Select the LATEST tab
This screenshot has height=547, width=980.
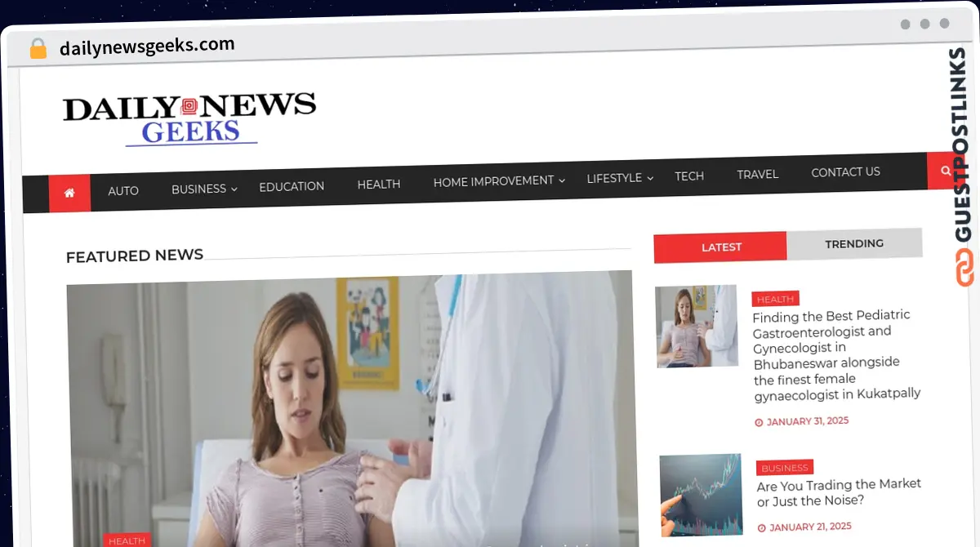pos(720,247)
